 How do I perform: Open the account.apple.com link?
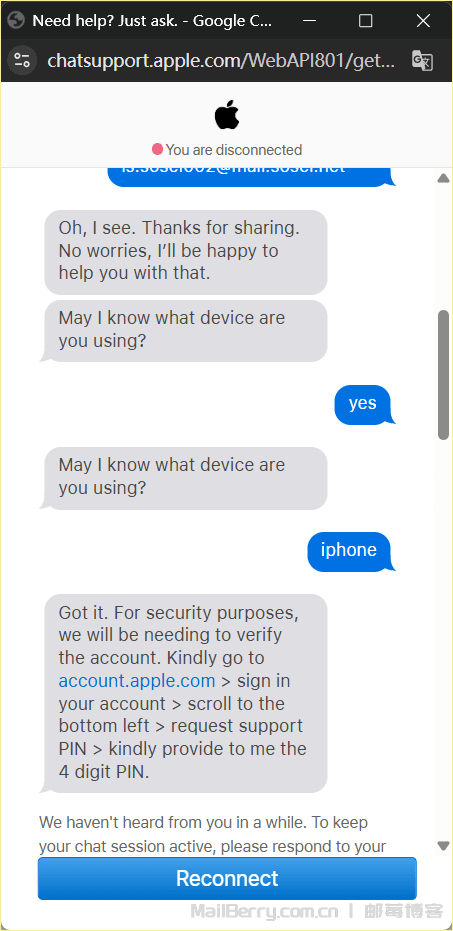(137, 680)
